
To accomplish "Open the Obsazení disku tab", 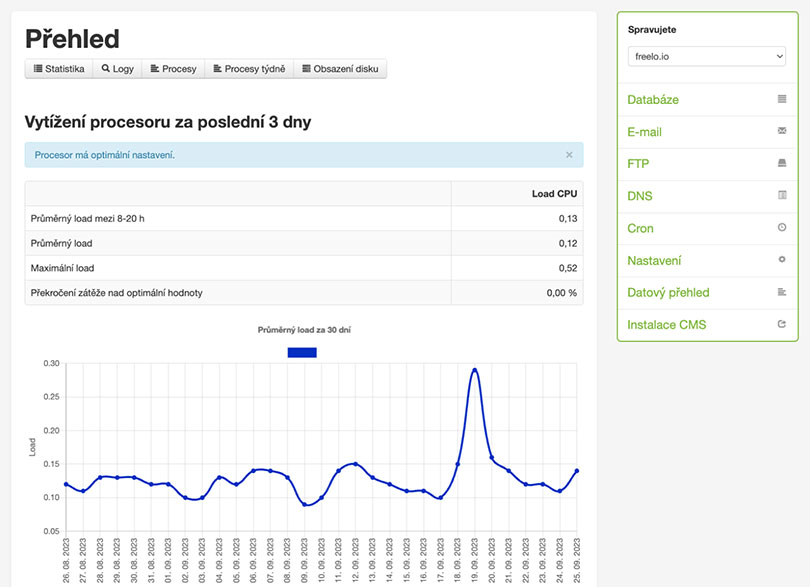I will pyautogui.click(x=340, y=69).
